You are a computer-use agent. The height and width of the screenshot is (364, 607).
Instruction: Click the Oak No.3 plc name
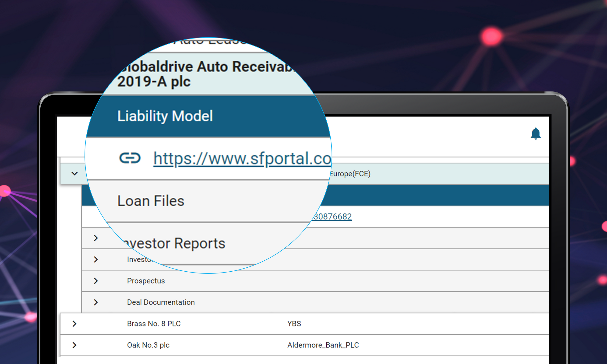click(148, 345)
